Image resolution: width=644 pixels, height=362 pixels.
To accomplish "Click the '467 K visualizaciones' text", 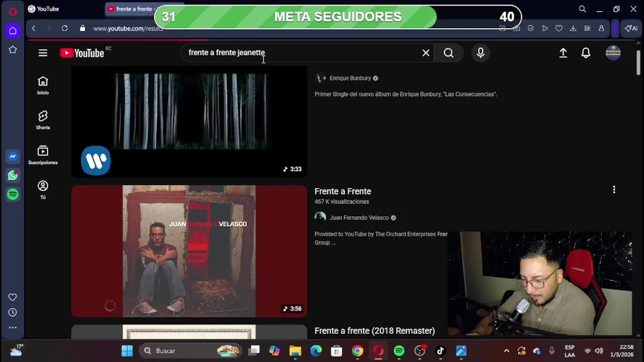I will (342, 202).
